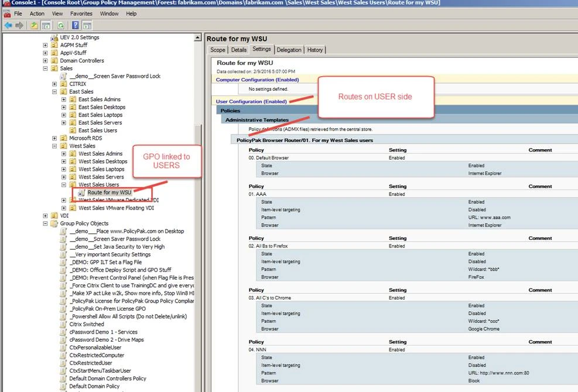Toggle the Show/Hide Action Pane icon
This screenshot has width=578, height=392.
86,25
